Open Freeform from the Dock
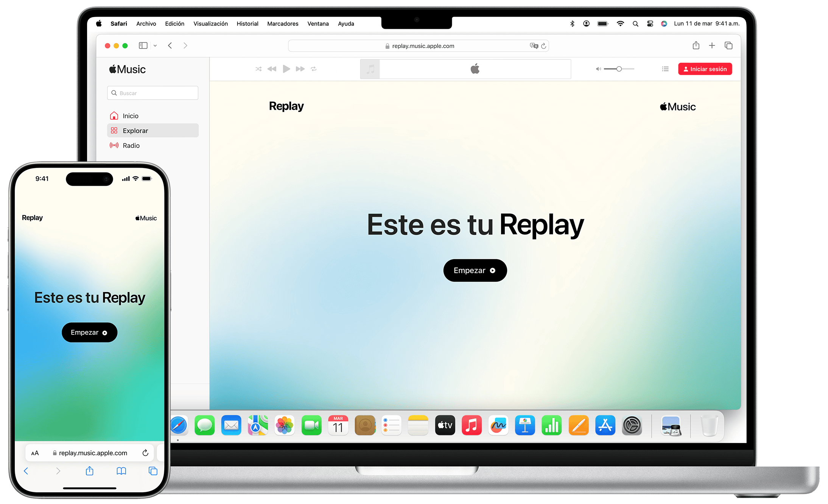Image resolution: width=828 pixels, height=504 pixels. click(498, 426)
